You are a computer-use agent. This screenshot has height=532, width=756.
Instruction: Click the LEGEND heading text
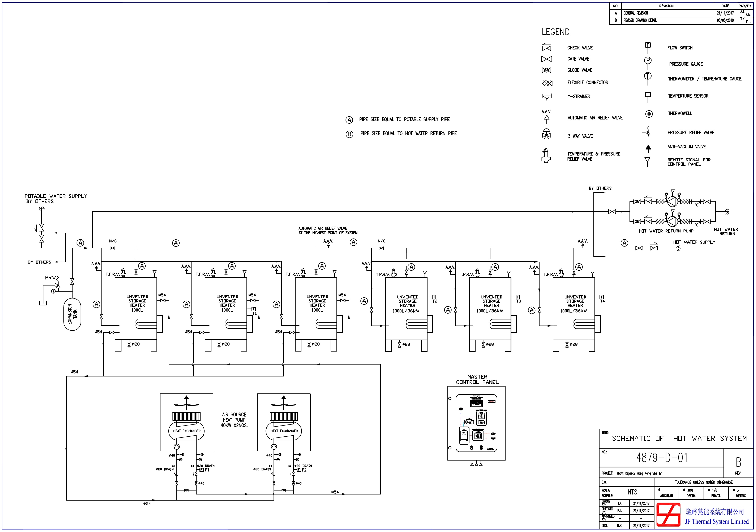[x=555, y=32]
